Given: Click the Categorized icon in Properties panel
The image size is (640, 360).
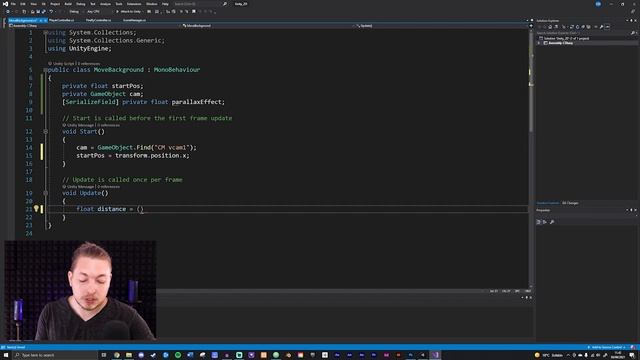Looking at the screenshot, I should coord(539,222).
